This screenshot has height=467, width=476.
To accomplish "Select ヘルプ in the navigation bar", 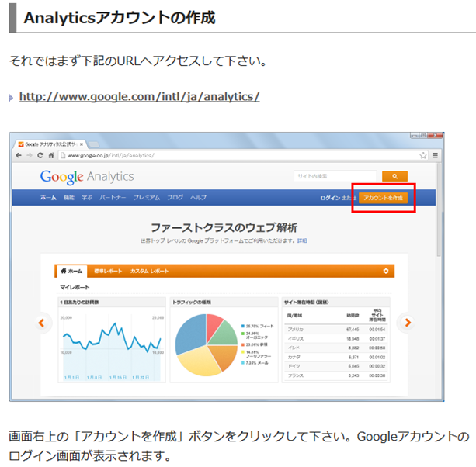I will pyautogui.click(x=199, y=198).
